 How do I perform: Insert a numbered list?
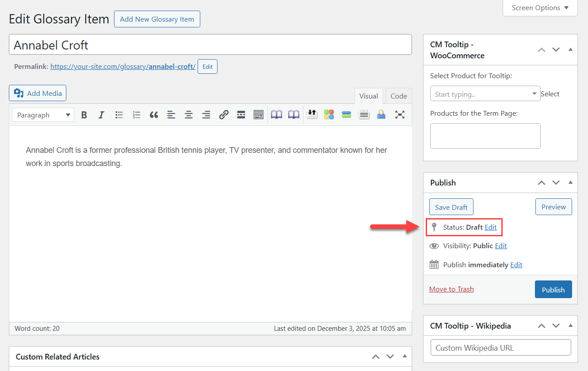point(136,114)
